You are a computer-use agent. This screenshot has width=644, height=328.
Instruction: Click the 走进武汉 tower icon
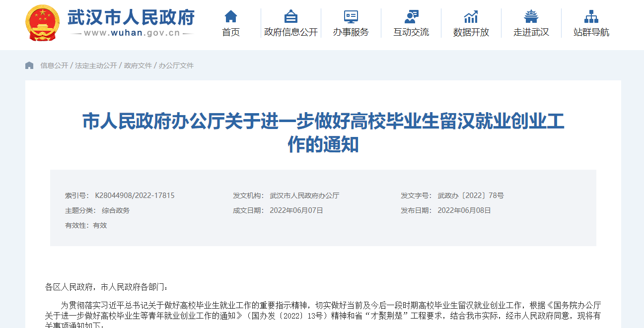(x=531, y=16)
